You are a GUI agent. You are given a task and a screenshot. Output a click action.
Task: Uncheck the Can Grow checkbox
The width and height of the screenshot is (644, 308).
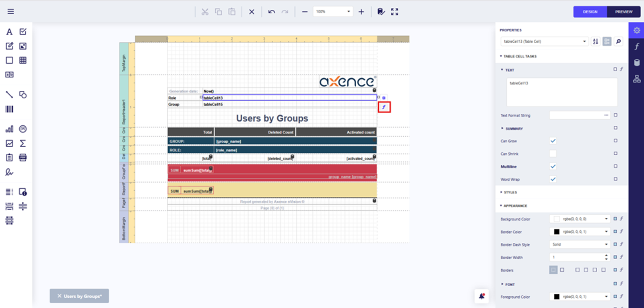tap(553, 141)
